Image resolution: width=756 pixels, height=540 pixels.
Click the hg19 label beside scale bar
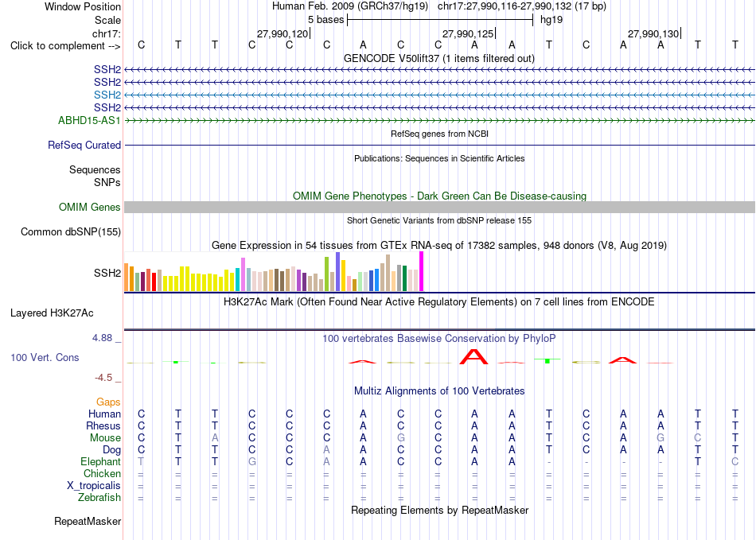pos(551,20)
